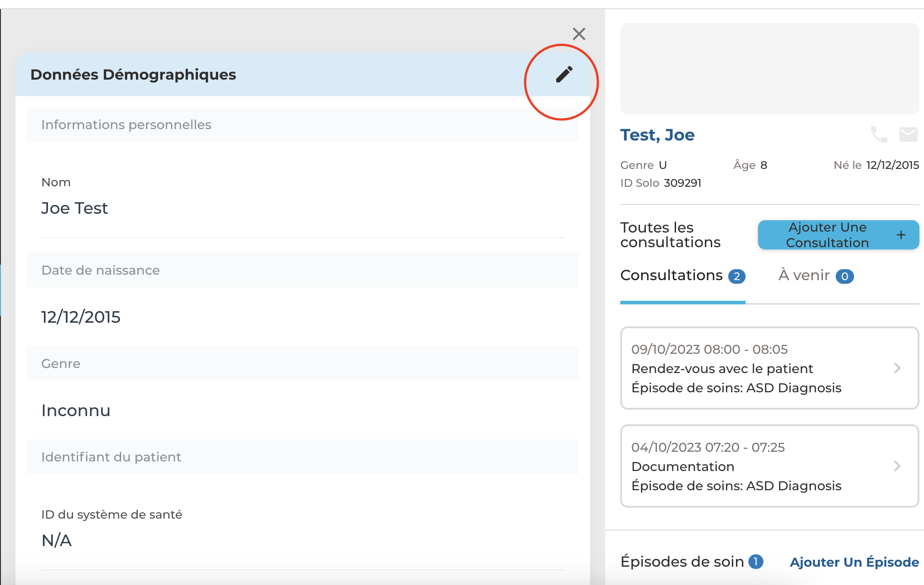Close the demographics panel with the X
The width and height of the screenshot is (924, 585).
[579, 34]
